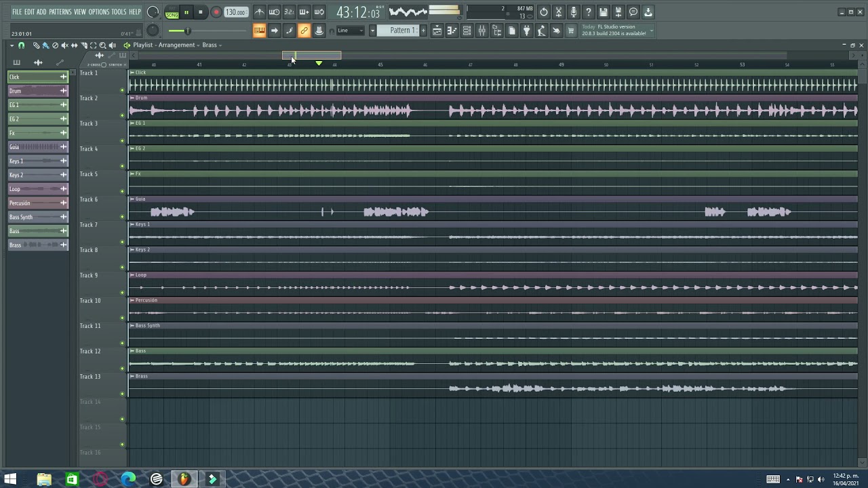Pause playback with the pause button

point(186,12)
